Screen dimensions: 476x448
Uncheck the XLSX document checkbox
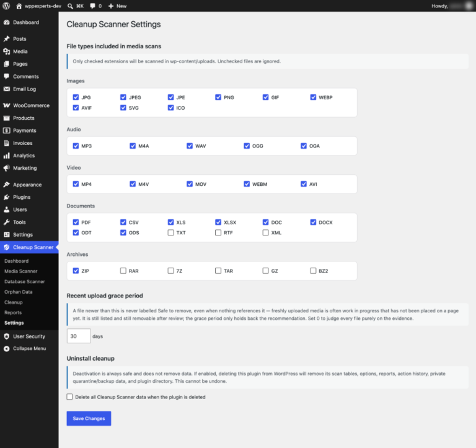coord(218,222)
